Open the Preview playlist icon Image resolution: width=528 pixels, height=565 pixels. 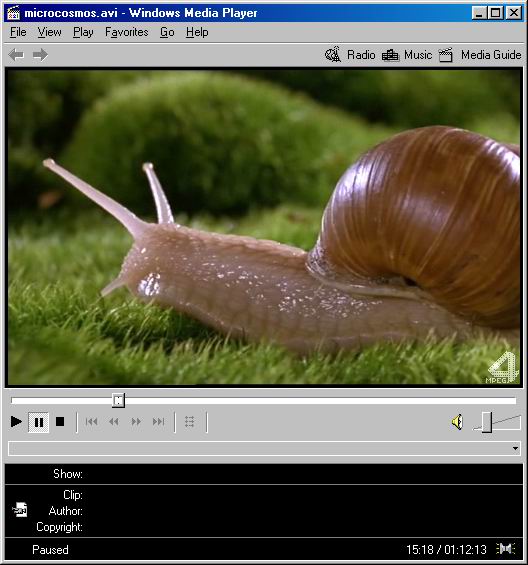click(190, 422)
